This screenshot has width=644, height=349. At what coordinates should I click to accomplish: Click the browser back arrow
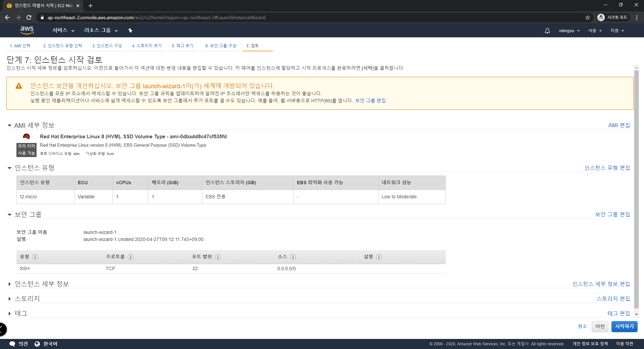[7, 17]
